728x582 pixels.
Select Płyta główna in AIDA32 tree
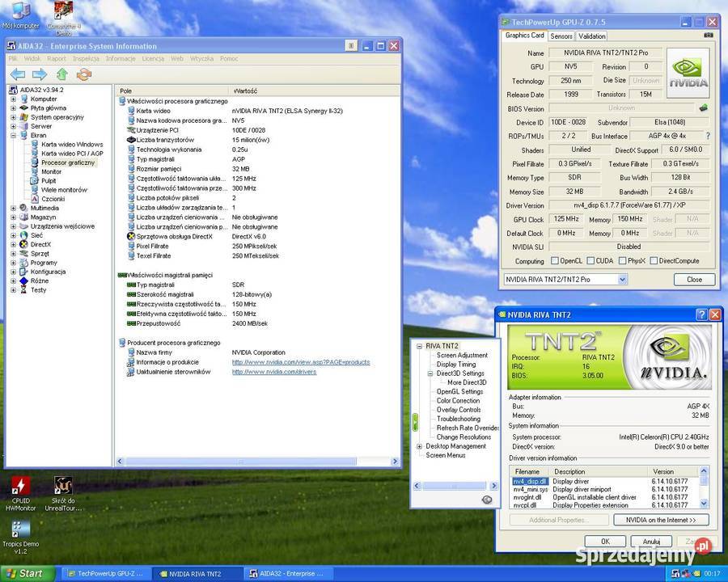coord(48,108)
